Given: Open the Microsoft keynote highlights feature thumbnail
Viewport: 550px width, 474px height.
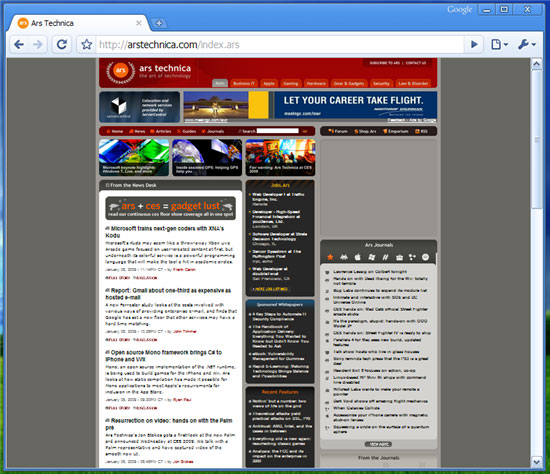Looking at the screenshot, I should tap(134, 158).
